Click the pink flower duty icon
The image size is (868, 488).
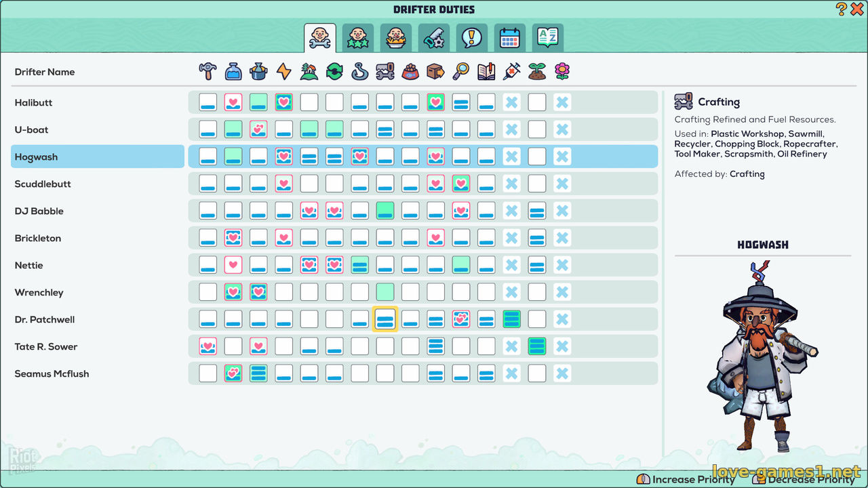(562, 71)
